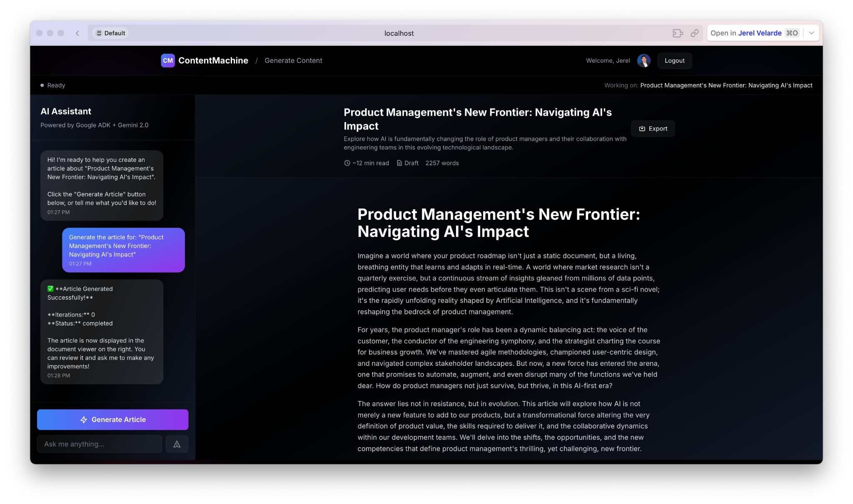853x504 pixels.
Task: Click the Generate Content breadcrumb
Action: 293,61
